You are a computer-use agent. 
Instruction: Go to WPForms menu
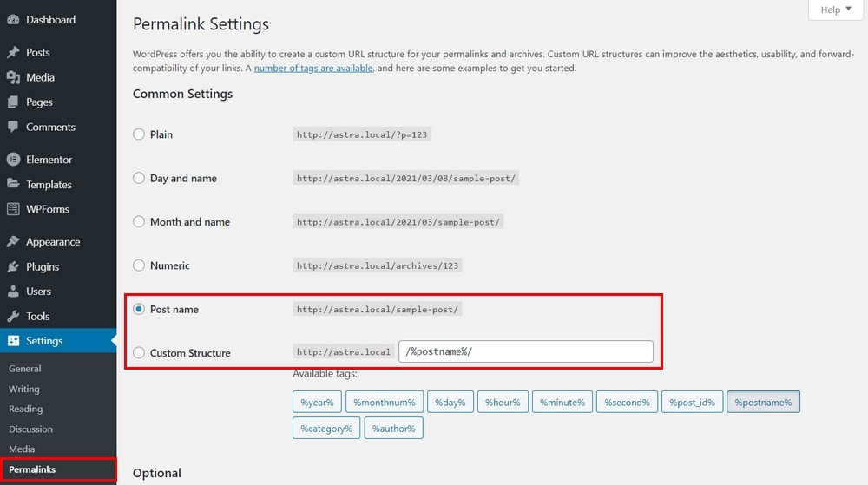(48, 209)
